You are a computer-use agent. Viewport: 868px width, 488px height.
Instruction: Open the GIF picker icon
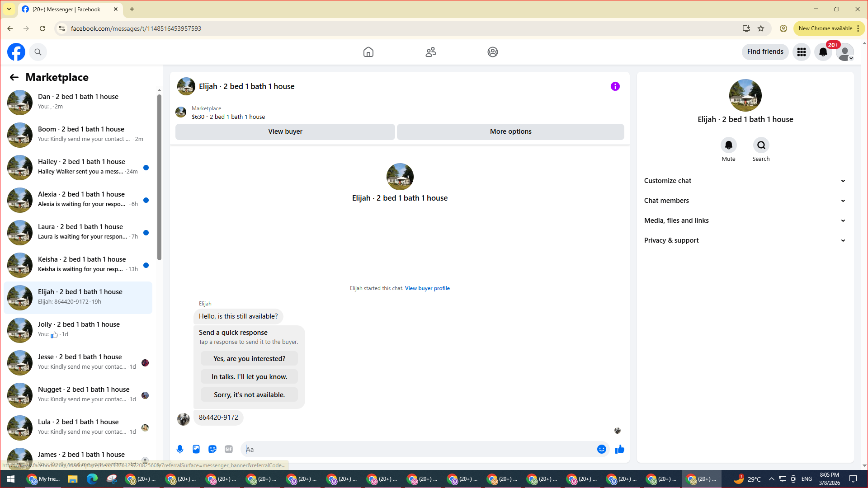(x=229, y=449)
